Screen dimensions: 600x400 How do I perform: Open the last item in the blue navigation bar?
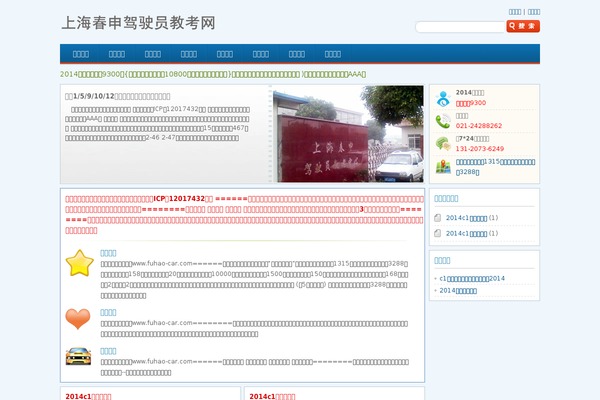click(333, 54)
